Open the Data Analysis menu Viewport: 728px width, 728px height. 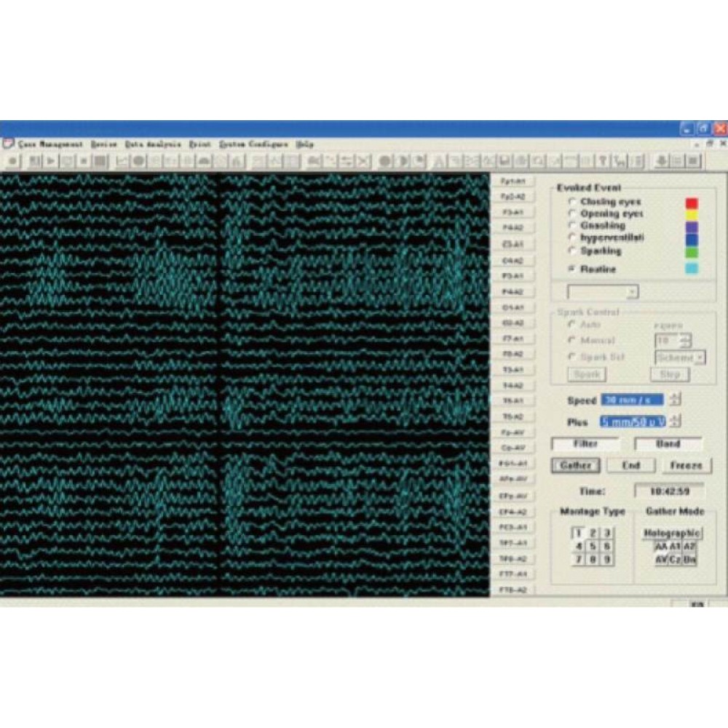click(153, 144)
